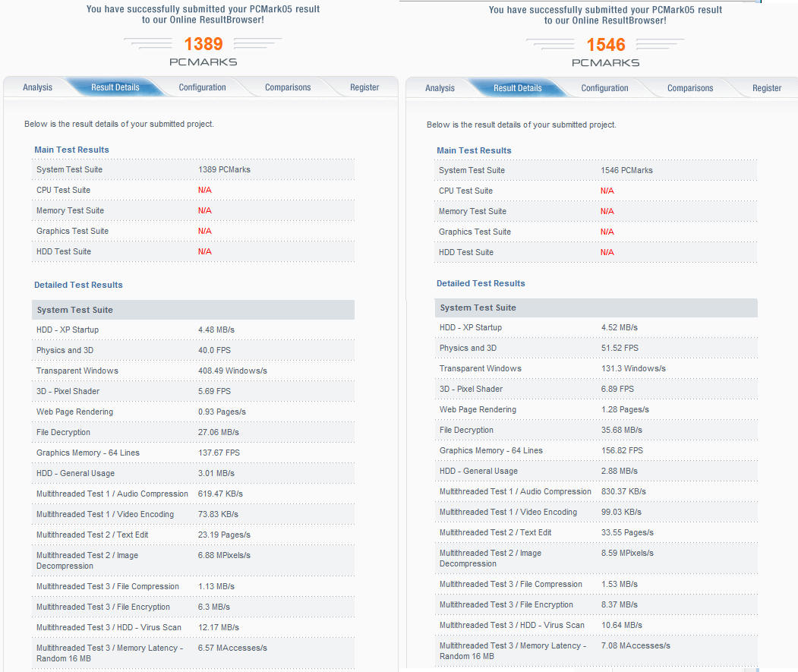Select the '131.3 Windows/s' value
This screenshot has height=672, width=798.
click(633, 368)
